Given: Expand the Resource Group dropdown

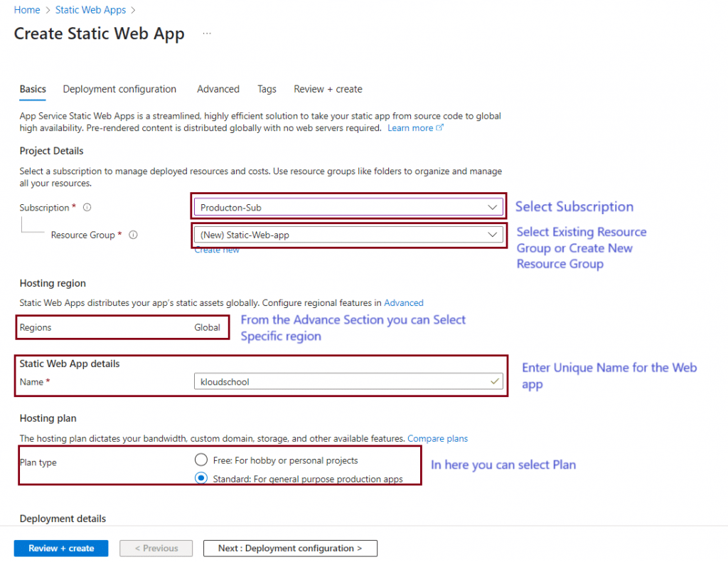Looking at the screenshot, I should [348, 235].
